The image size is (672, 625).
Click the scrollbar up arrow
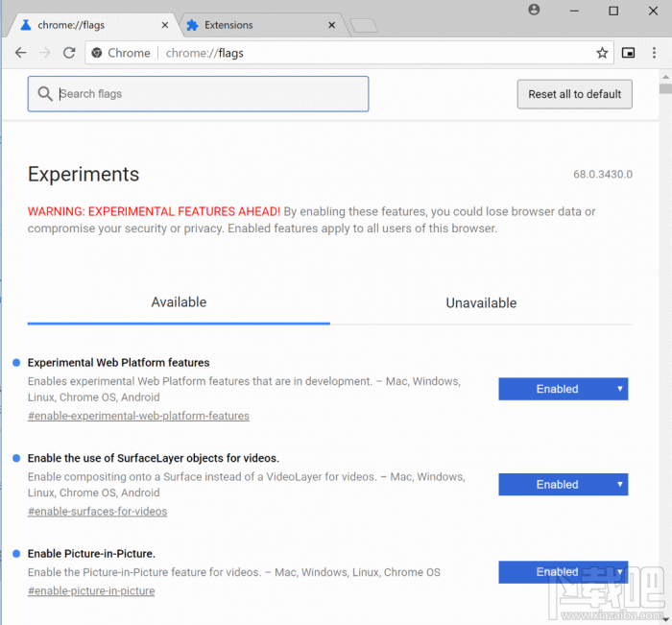[665, 77]
